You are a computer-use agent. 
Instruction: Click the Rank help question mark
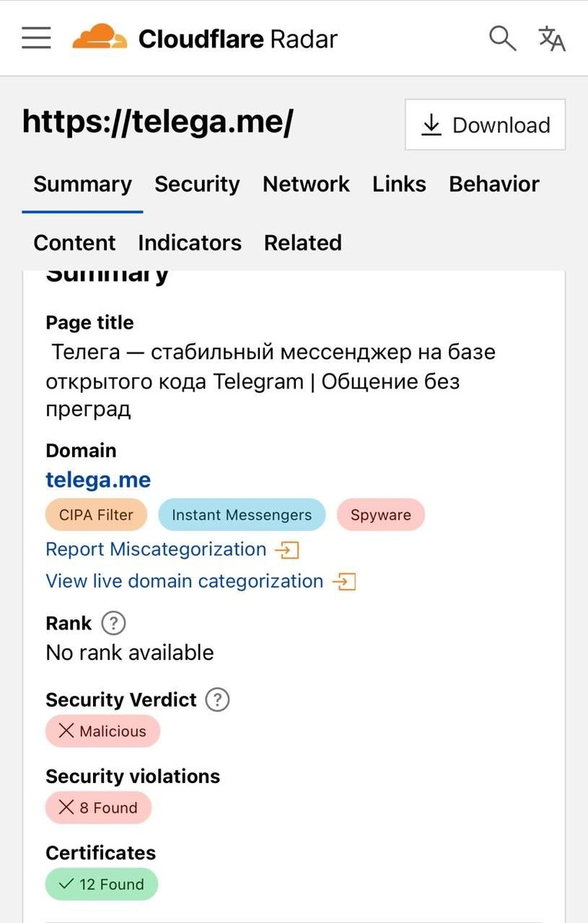coord(114,623)
